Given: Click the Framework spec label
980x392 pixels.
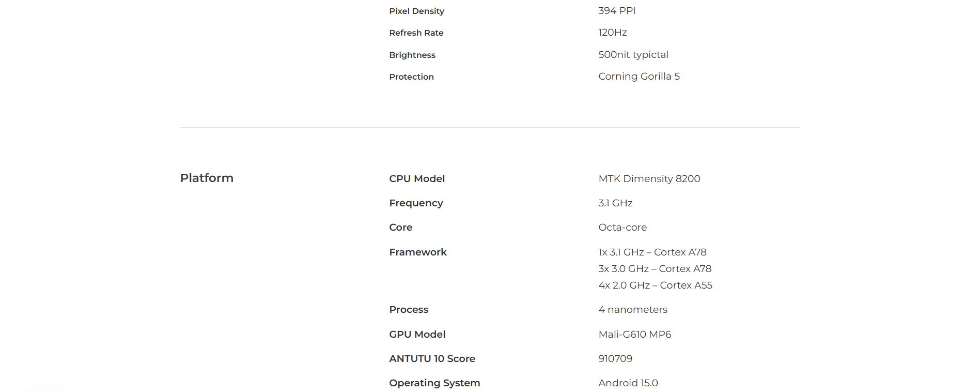Looking at the screenshot, I should 417,252.
